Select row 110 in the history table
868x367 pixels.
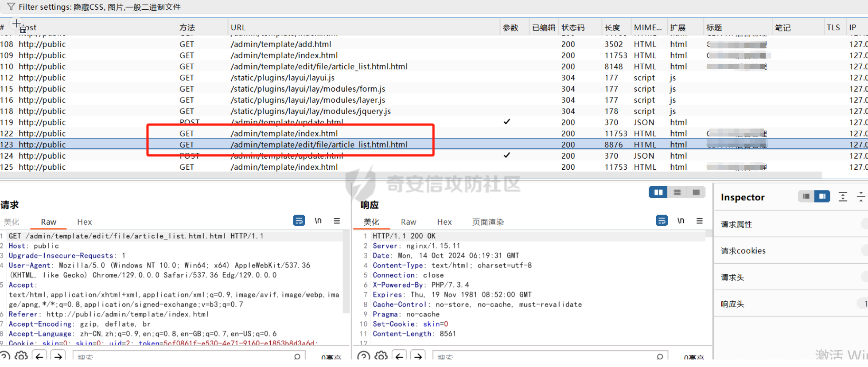[434, 66]
